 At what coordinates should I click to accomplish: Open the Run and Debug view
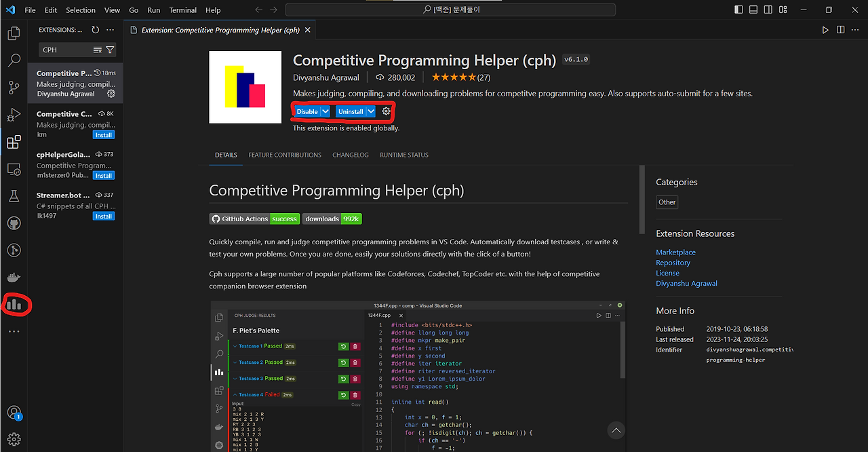click(14, 115)
